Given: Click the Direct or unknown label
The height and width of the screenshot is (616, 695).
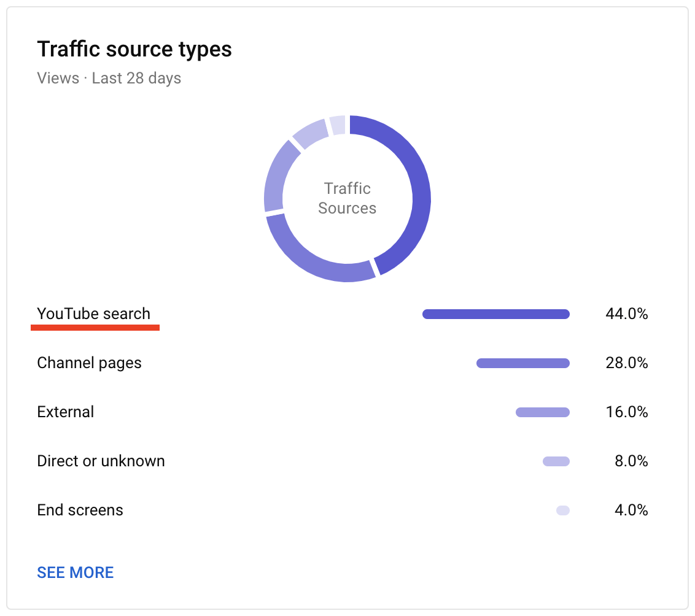Looking at the screenshot, I should click(x=101, y=461).
